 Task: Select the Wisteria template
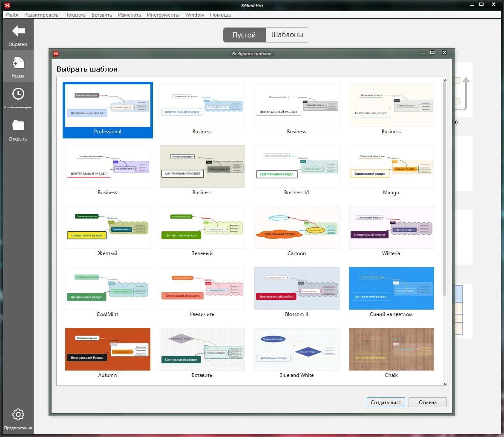click(x=391, y=227)
